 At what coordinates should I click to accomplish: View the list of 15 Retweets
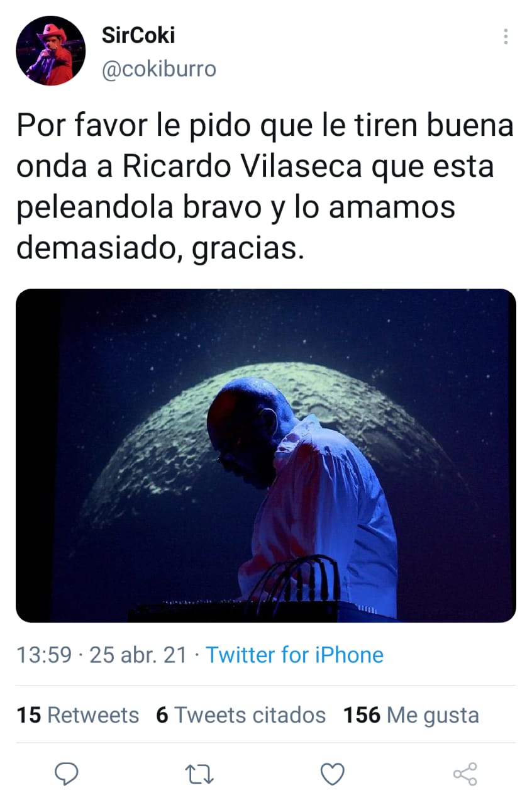click(77, 715)
